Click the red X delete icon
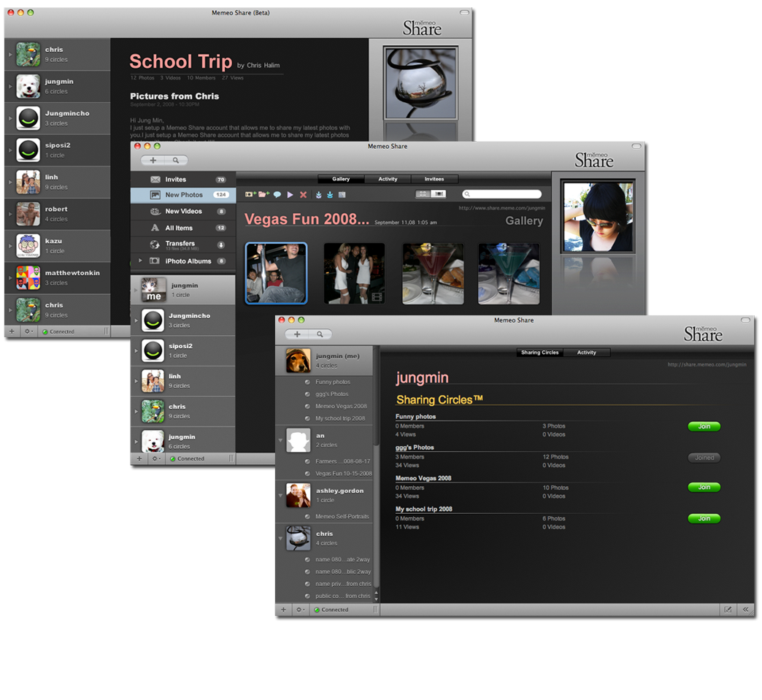Screen dimensions: 762x700 pos(303,195)
